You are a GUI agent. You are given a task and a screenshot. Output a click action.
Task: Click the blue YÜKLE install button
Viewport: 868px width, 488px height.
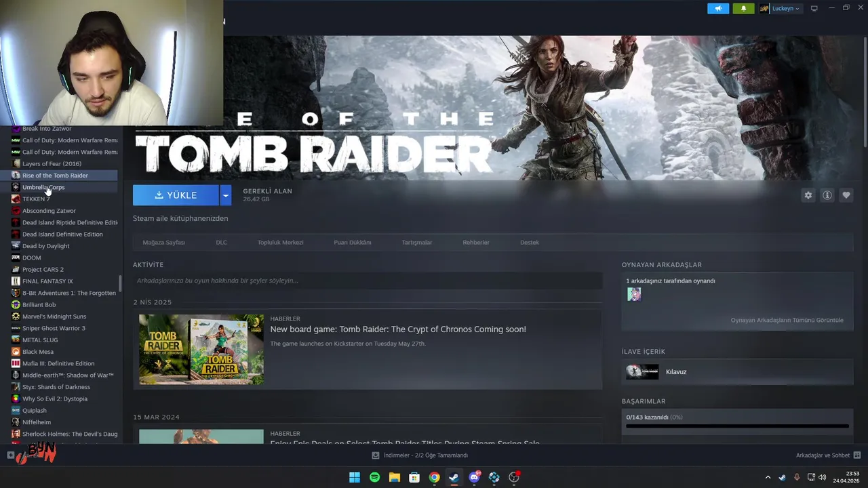coord(176,195)
